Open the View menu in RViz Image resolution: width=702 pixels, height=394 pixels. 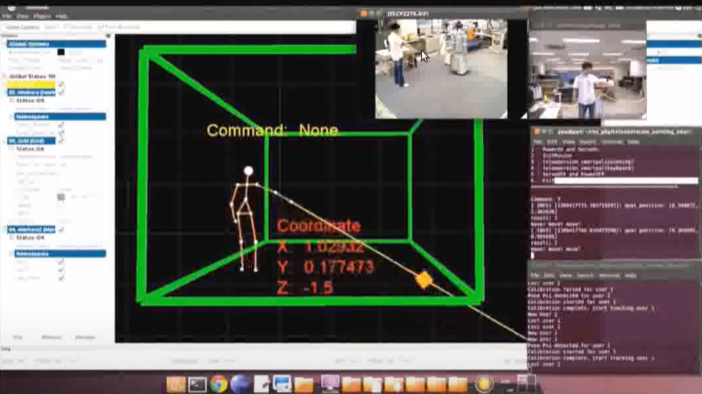pyautogui.click(x=23, y=16)
